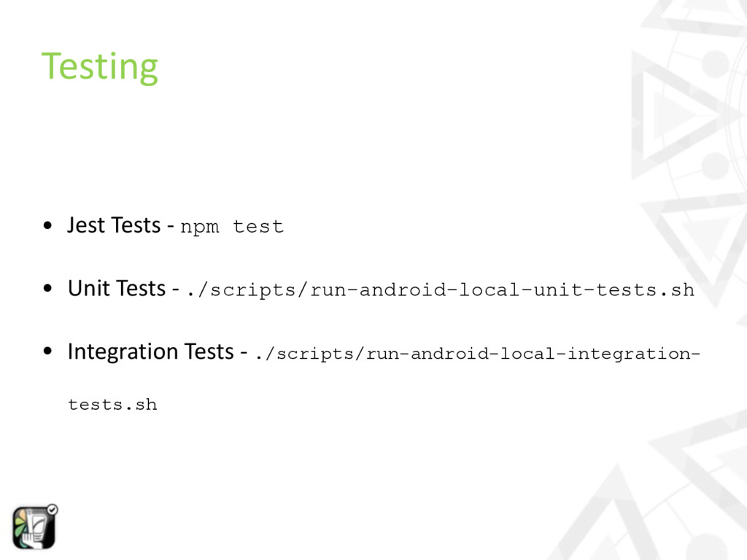This screenshot has width=747, height=560.
Task: Click the bullet dot before Jest Tests
Action: 47,226
